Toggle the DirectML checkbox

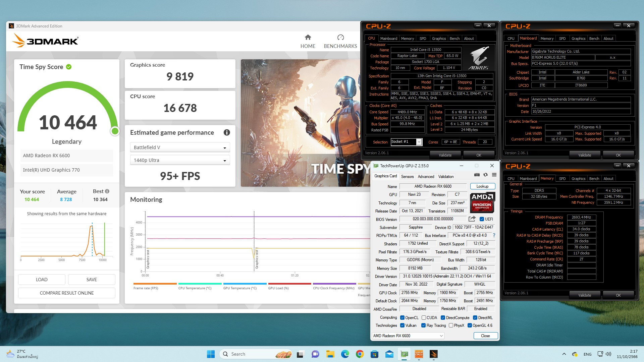475,318
